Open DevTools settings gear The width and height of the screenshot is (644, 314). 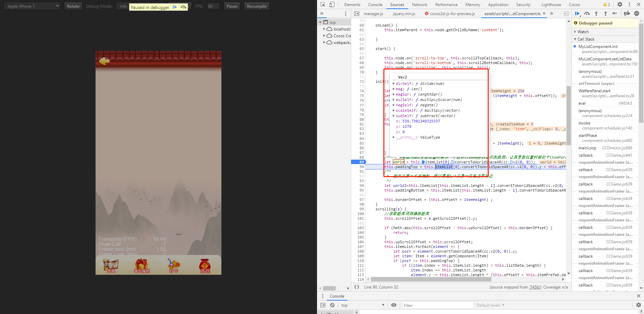(620, 5)
